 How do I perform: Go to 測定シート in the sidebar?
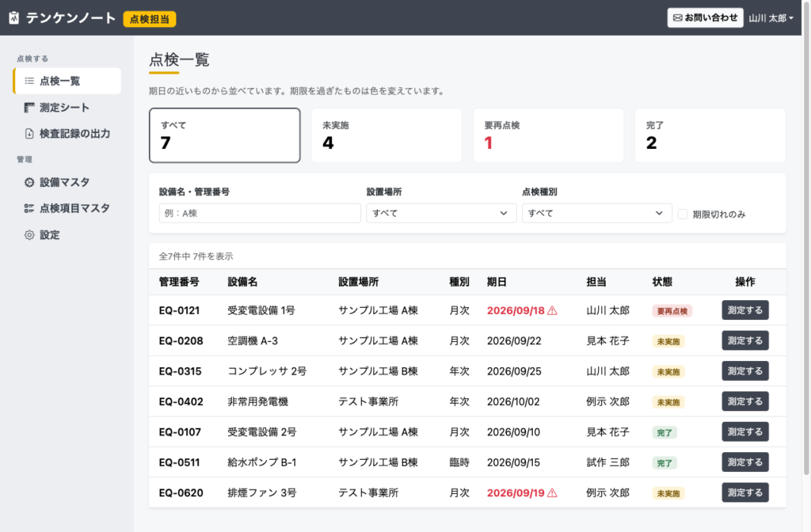click(67, 108)
